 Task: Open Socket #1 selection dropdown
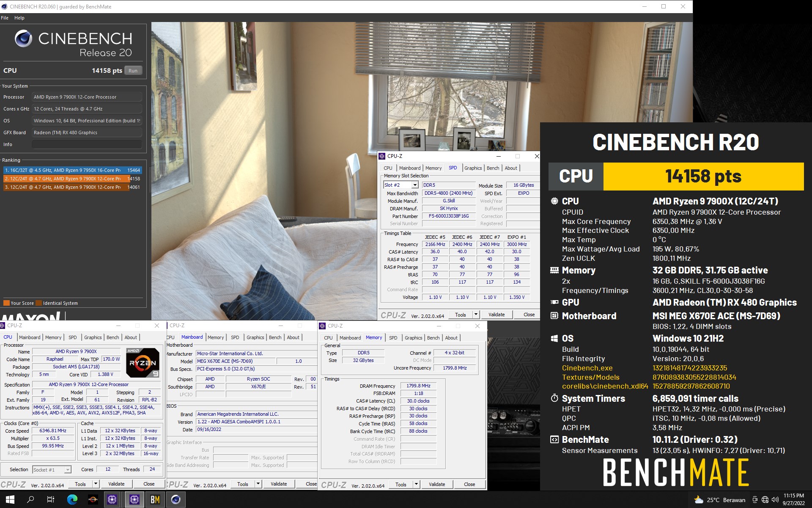52,469
